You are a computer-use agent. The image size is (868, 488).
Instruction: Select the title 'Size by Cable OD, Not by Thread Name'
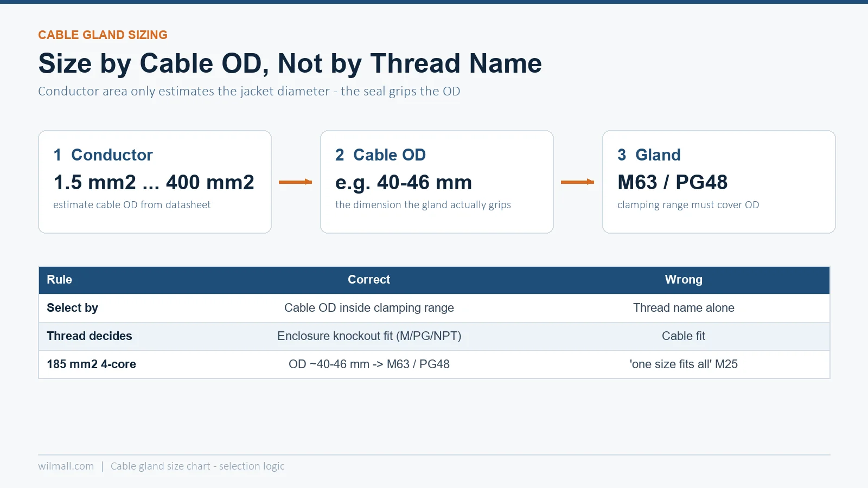[x=290, y=63]
